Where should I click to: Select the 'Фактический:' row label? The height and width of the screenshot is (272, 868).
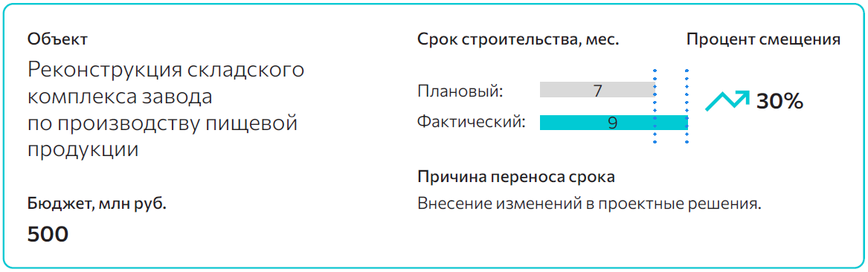(472, 121)
